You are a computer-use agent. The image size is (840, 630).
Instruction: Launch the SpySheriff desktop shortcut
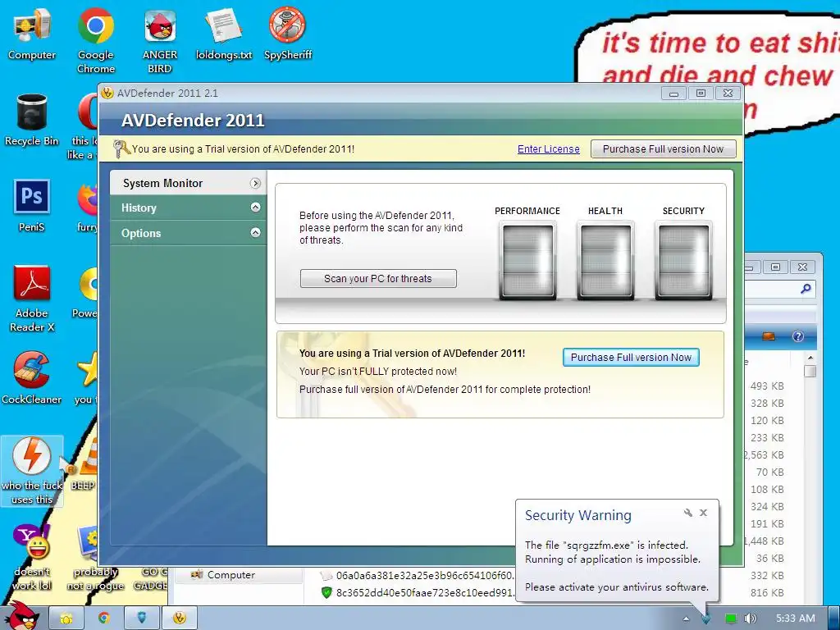288,34
